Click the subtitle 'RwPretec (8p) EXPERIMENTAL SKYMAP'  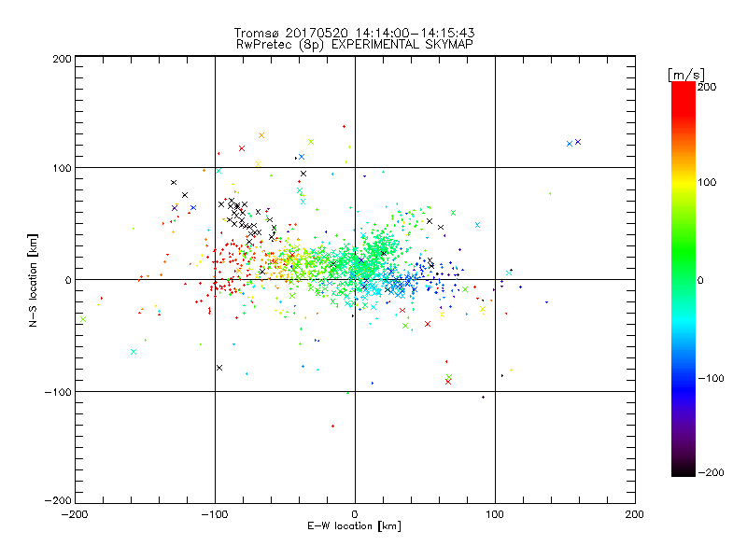pyautogui.click(x=355, y=45)
